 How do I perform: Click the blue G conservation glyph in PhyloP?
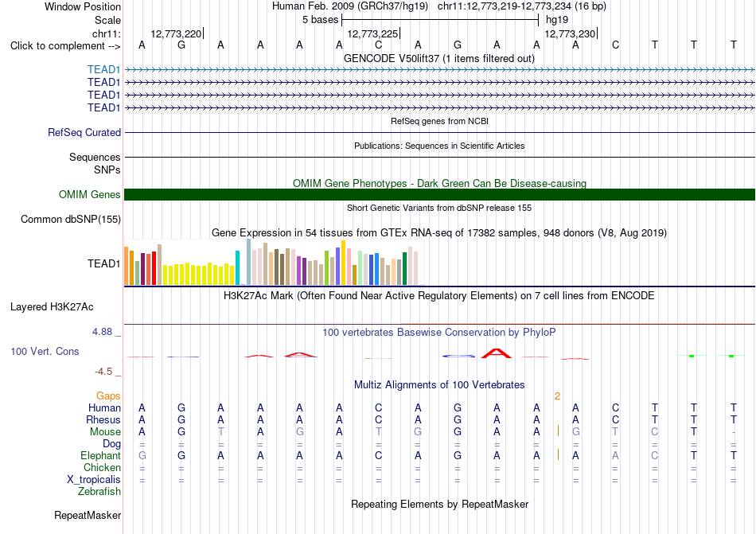pos(458,356)
